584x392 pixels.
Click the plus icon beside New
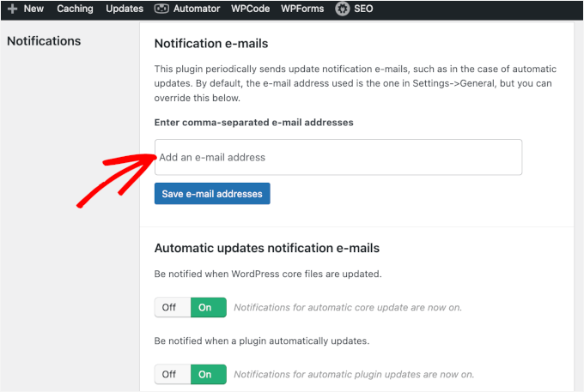click(12, 9)
